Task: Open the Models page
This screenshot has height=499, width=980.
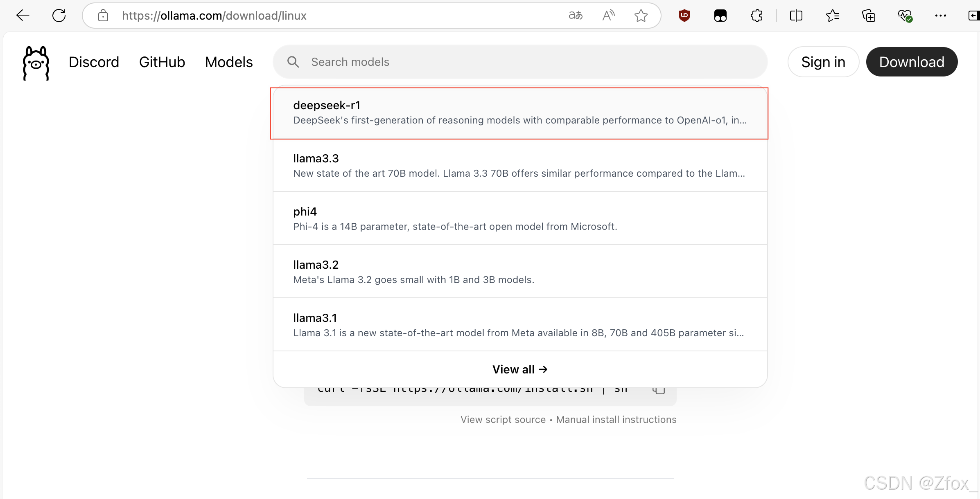Action: pos(229,62)
